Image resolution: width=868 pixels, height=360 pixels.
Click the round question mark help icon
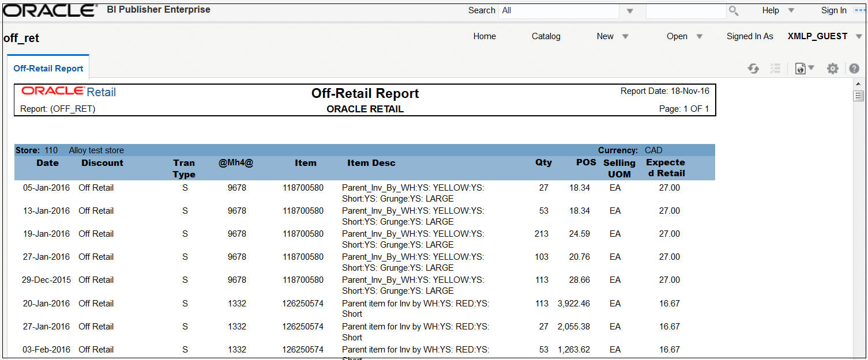tap(854, 69)
